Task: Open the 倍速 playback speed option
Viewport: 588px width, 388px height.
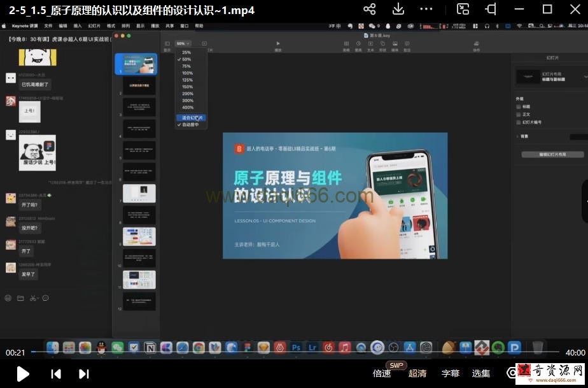Action: 382,373
